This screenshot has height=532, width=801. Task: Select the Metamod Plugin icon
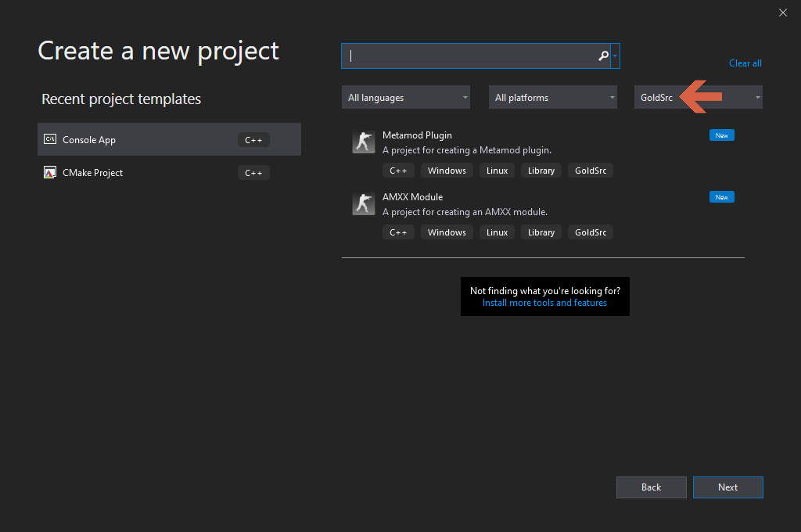(364, 142)
